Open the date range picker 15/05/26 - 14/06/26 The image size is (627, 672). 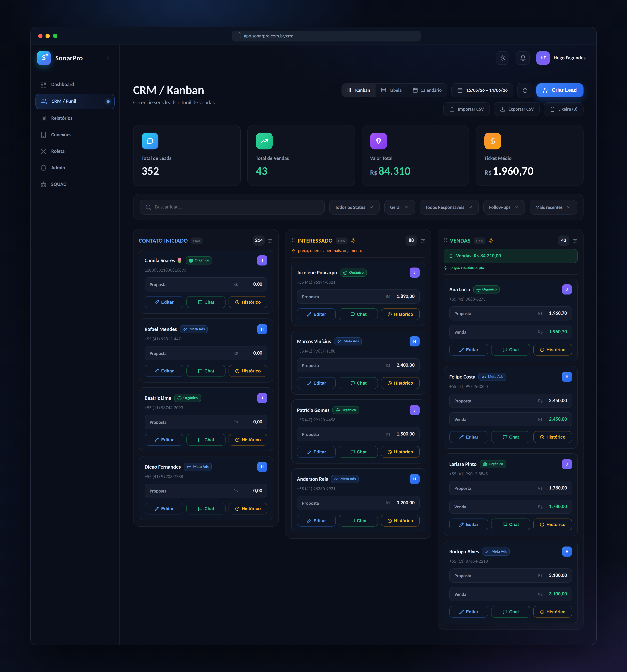[482, 90]
